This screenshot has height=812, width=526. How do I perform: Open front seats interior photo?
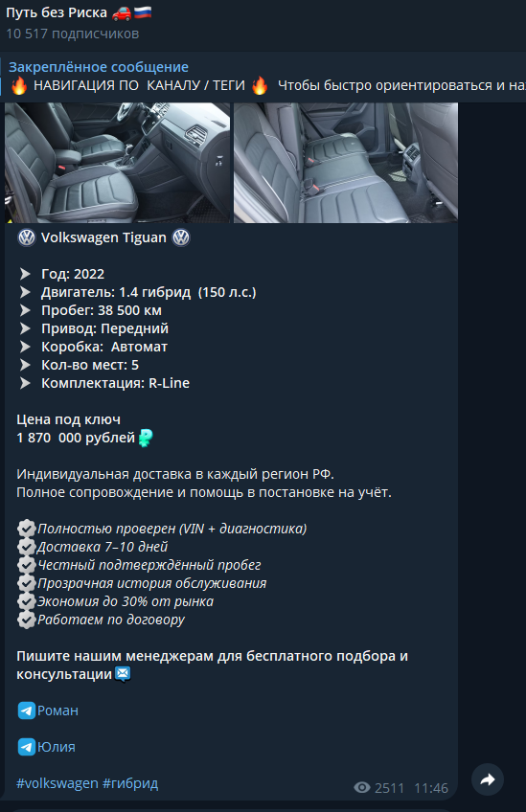[x=117, y=163]
